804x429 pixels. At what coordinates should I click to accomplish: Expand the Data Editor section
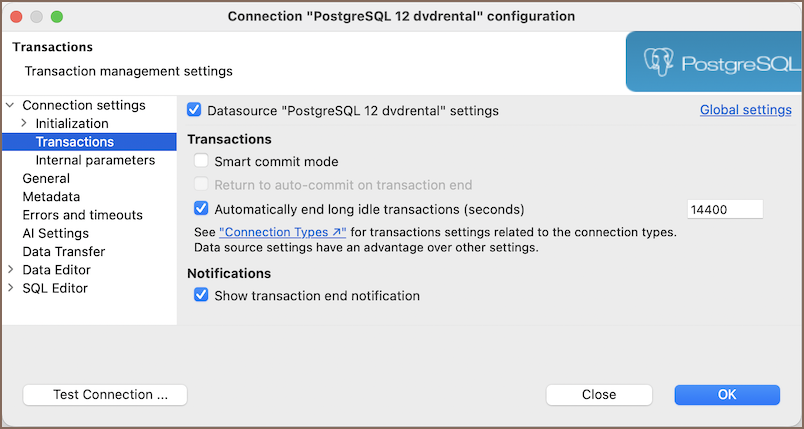click(10, 270)
